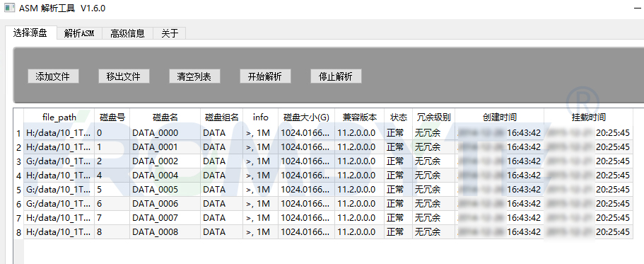The image size is (644, 264).
Task: Click the 清空列表 button
Action: tap(194, 76)
